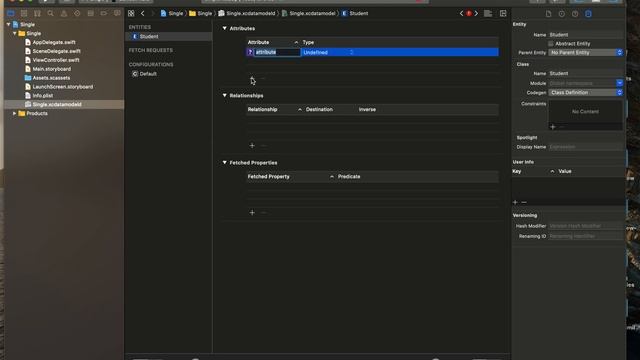Screen dimensions: 640x360
Task: Show the Data Model inspector tab
Action: (589, 14)
